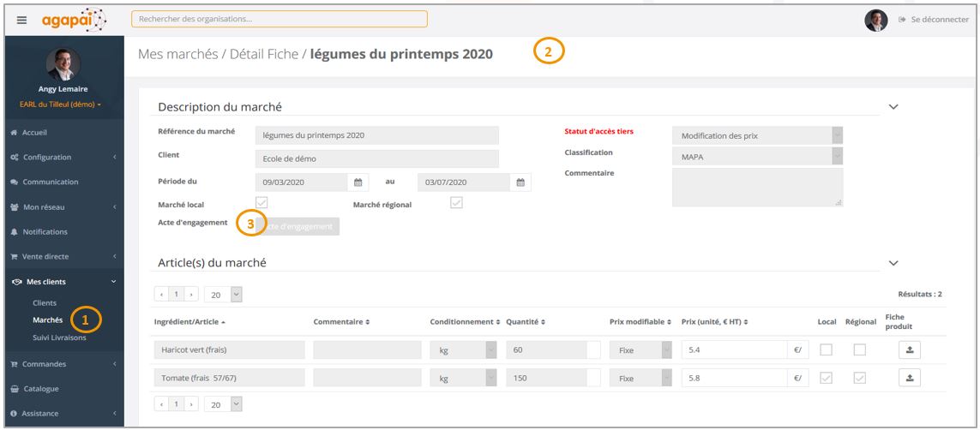Upload product sheet for Haricot vert
This screenshot has width=980, height=430.
coord(910,350)
